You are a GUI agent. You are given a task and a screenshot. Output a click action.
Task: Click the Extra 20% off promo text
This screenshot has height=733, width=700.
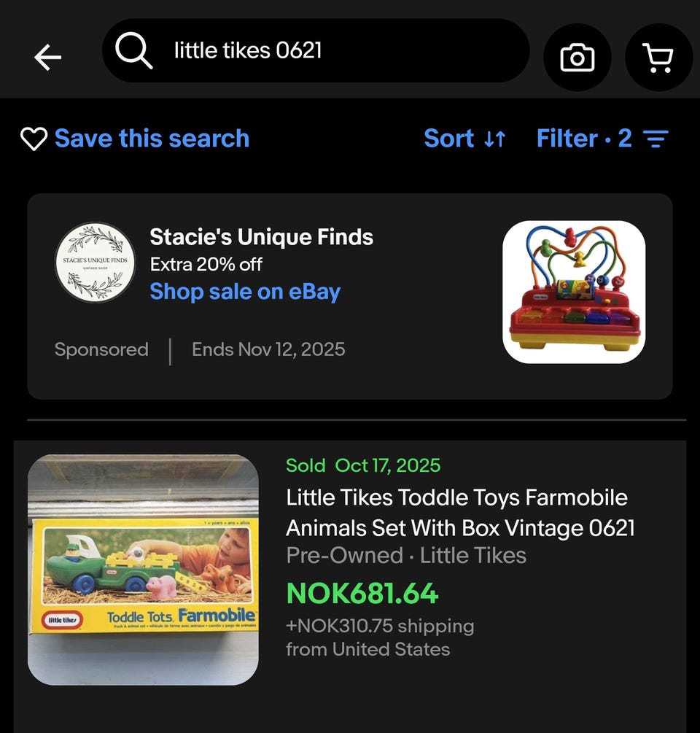[206, 265]
